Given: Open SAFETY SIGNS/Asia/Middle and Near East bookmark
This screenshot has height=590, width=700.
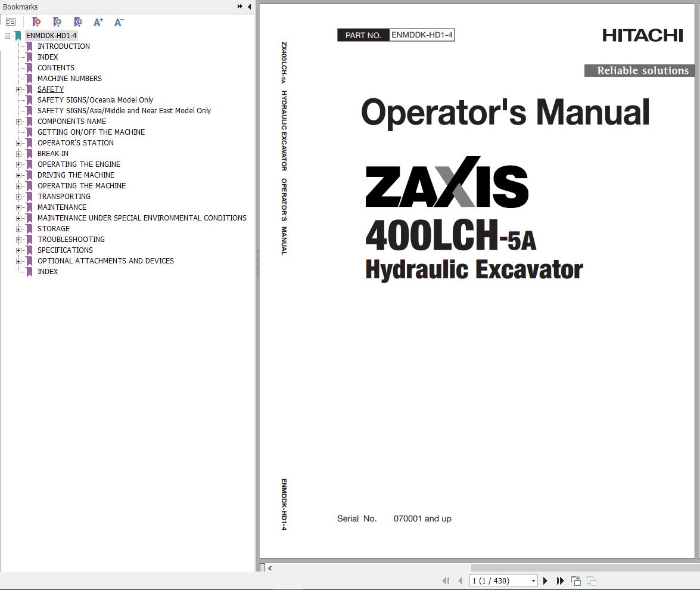Looking at the screenshot, I should 124,110.
